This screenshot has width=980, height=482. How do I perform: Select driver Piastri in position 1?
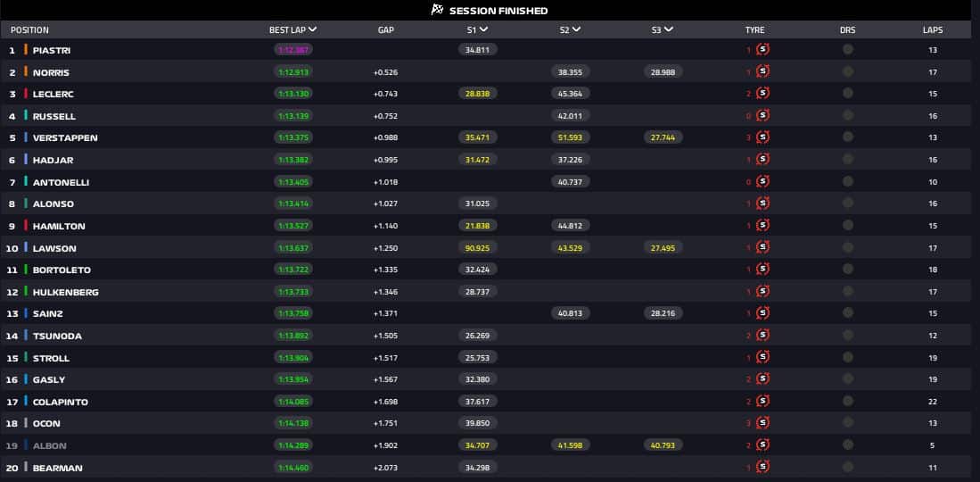point(52,50)
